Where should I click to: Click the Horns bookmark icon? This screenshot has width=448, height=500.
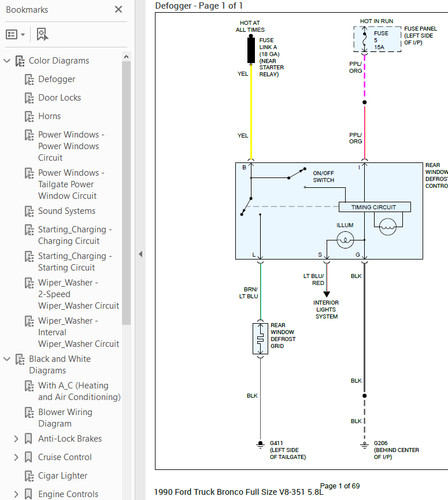tap(29, 116)
